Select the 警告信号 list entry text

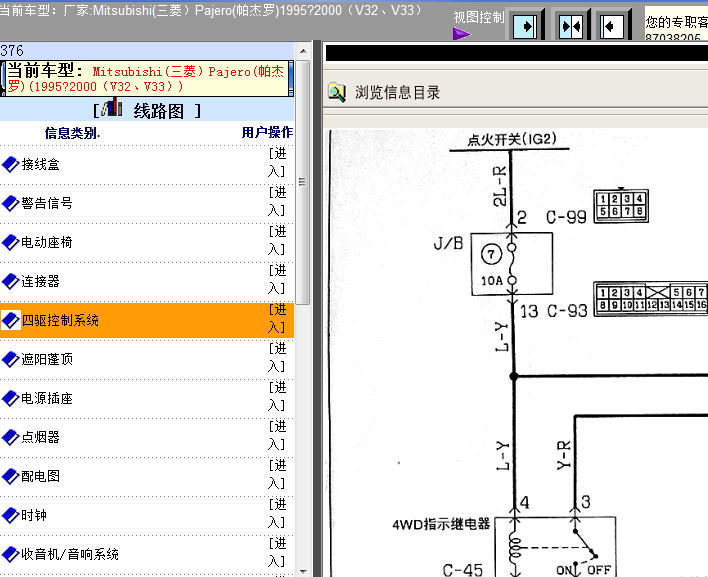47,203
